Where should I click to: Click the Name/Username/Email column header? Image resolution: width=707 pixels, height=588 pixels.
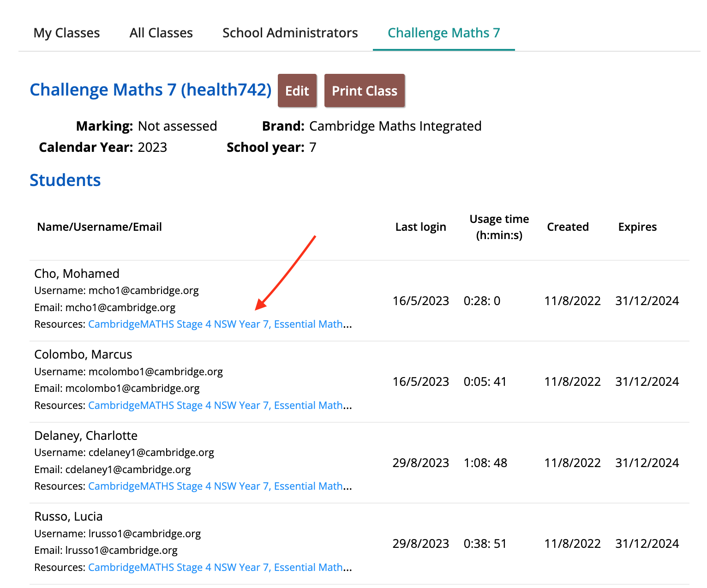point(99,227)
